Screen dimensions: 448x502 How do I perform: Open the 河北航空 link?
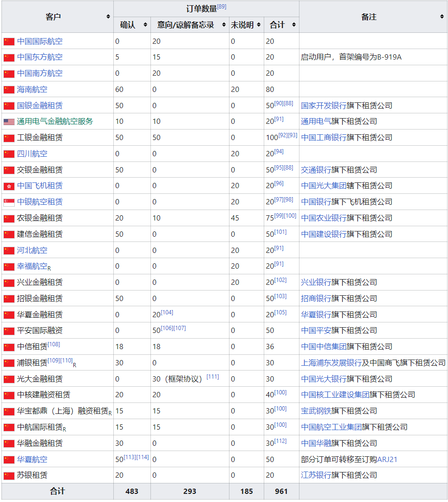[32, 251]
